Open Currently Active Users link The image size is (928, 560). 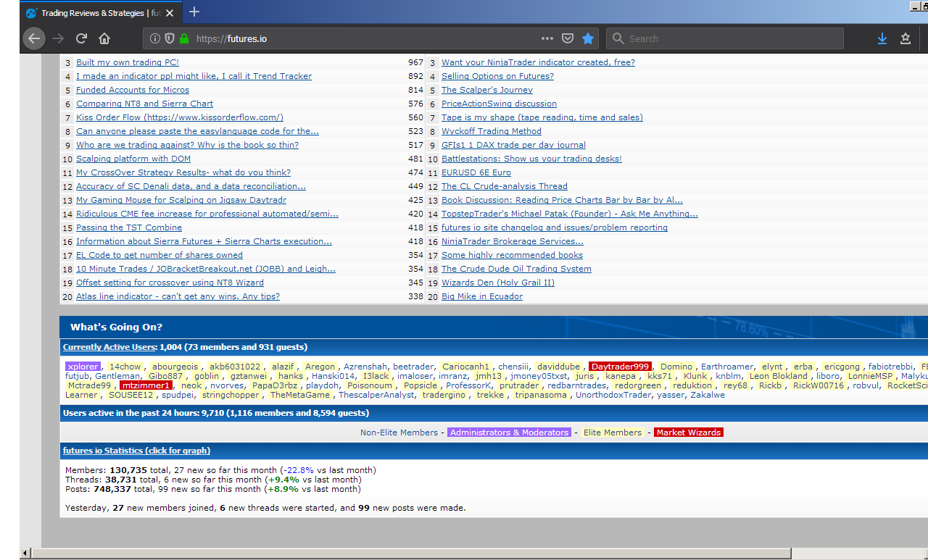coord(109,347)
